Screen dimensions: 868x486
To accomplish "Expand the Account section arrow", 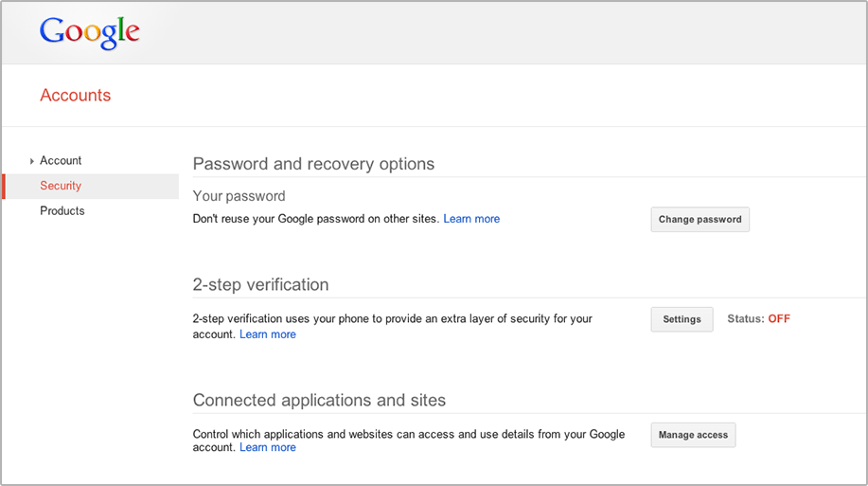I will point(32,161).
